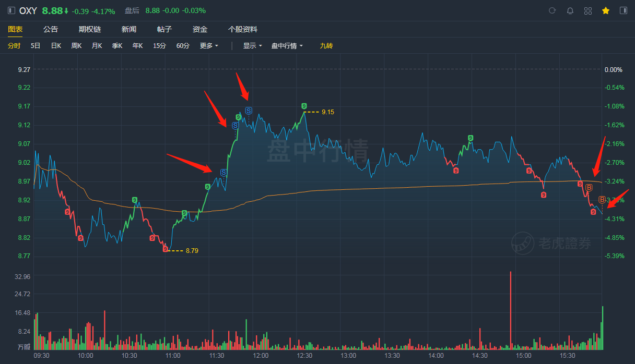Image resolution: width=635 pixels, height=364 pixels.
Task: Open the 帖子 tab
Action: [164, 29]
